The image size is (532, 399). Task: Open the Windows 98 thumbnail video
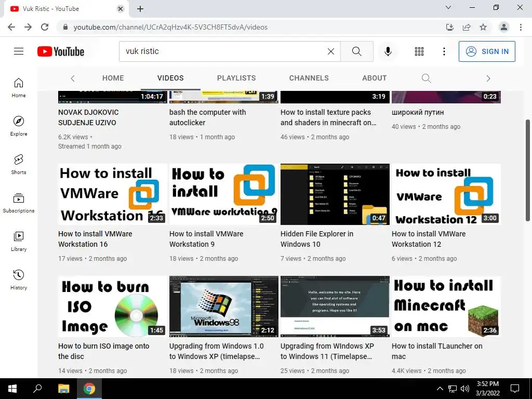224,307
